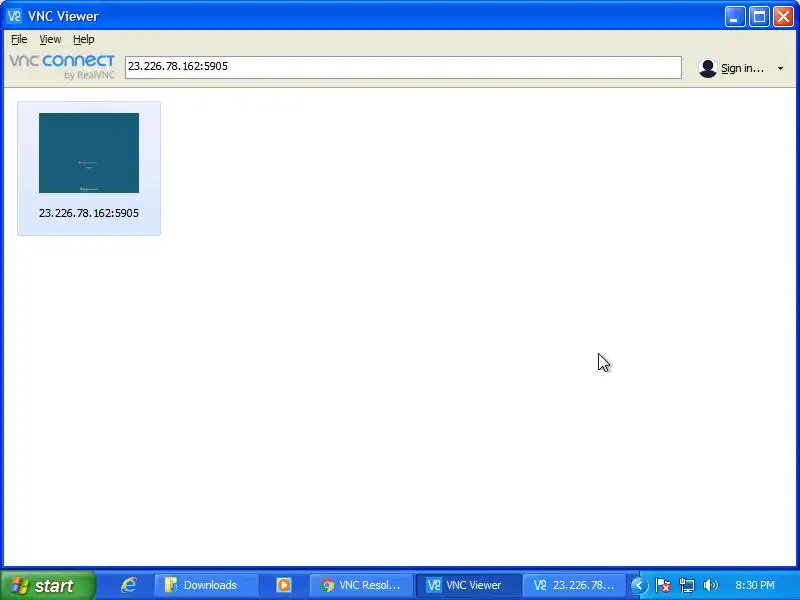The image size is (800, 600).
Task: Click the VNC Viewer taskbar button
Action: [x=468, y=585]
